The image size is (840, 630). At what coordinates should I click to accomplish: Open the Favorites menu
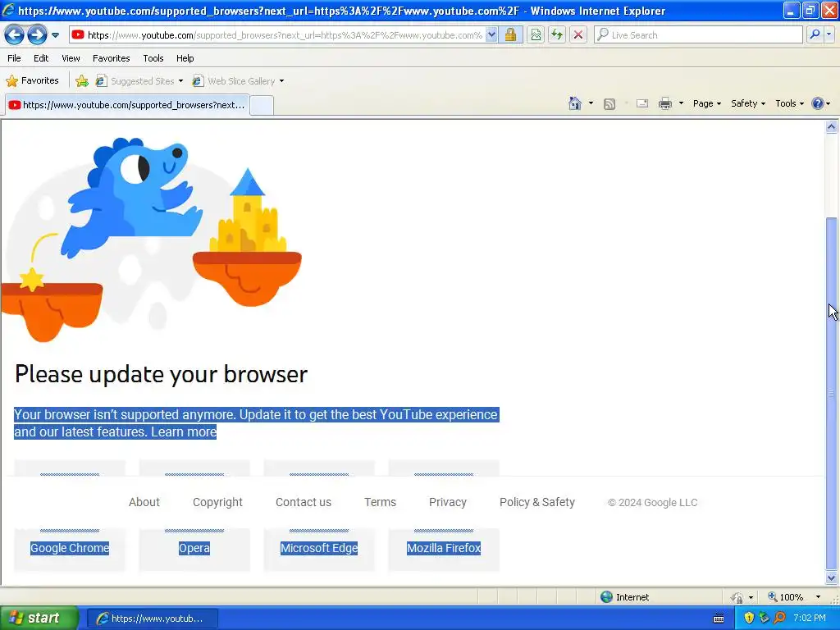coord(111,58)
